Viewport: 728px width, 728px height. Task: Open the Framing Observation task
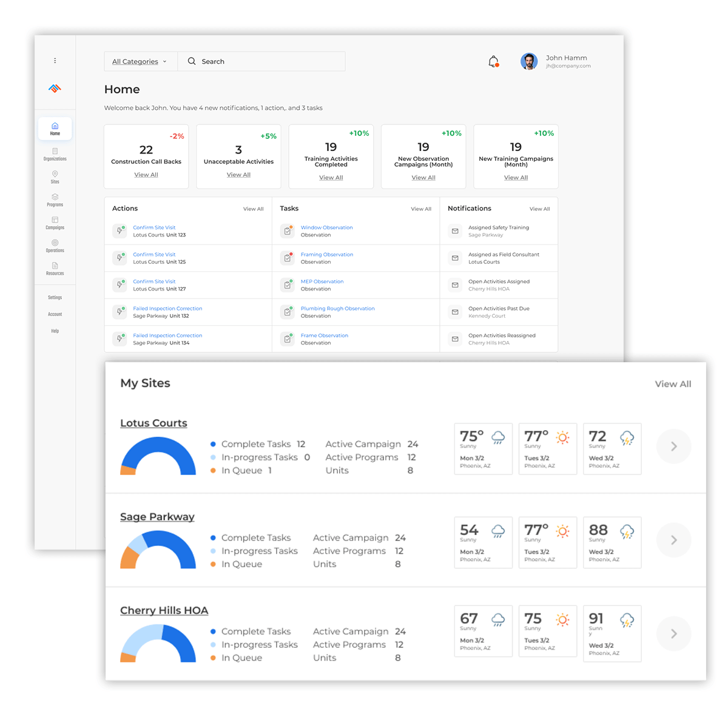pos(327,255)
